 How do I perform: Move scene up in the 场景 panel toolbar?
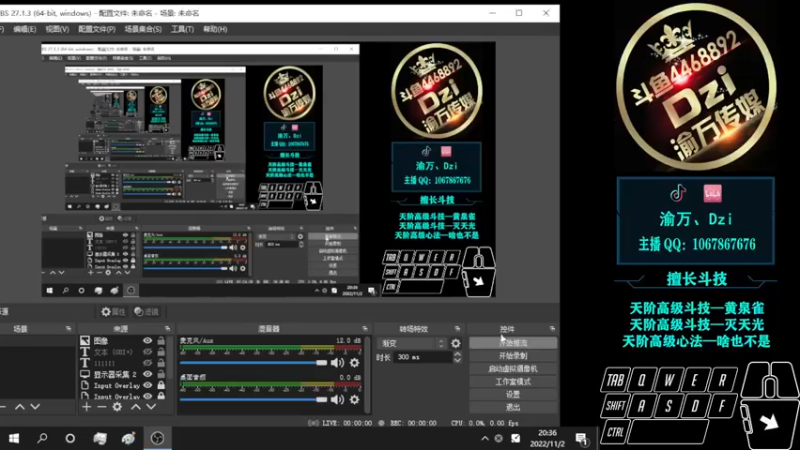(x=19, y=407)
